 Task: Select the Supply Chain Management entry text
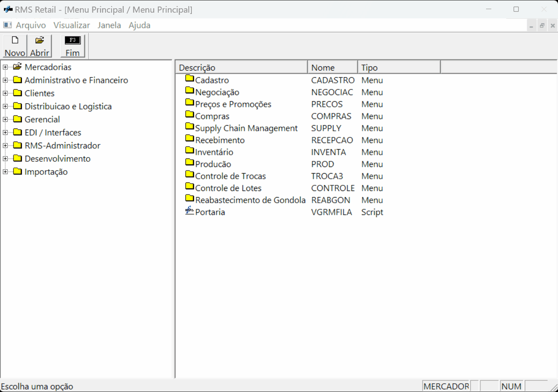coord(246,128)
